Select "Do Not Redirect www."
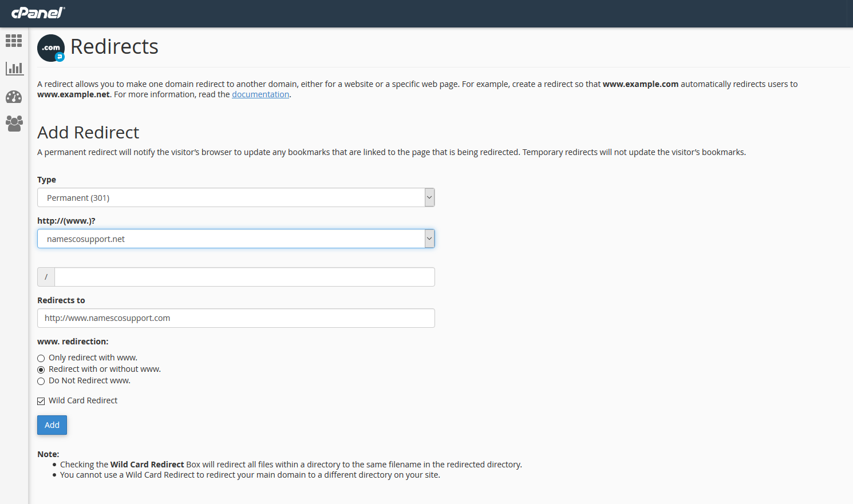Image resolution: width=853 pixels, height=504 pixels. coord(41,380)
